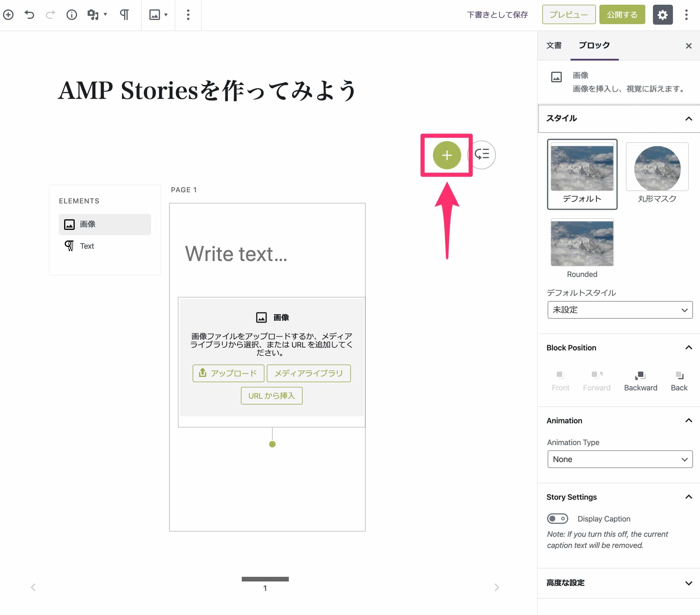The image size is (700, 615).
Task: Click the redo arrow toolbar icon
Action: pyautogui.click(x=51, y=14)
